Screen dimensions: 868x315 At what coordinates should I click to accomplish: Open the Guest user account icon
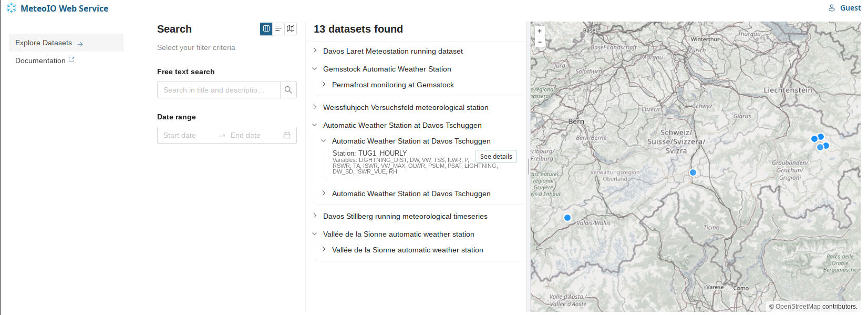tap(832, 8)
